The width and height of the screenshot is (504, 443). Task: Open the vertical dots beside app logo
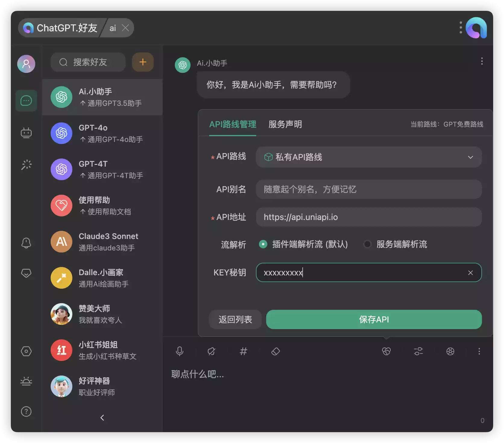(x=461, y=27)
